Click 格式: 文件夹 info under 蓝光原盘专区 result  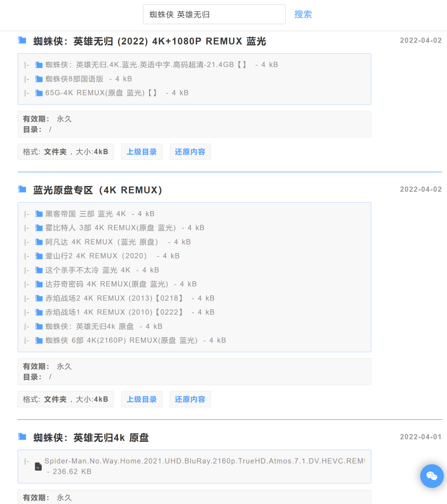pyautogui.click(x=66, y=399)
